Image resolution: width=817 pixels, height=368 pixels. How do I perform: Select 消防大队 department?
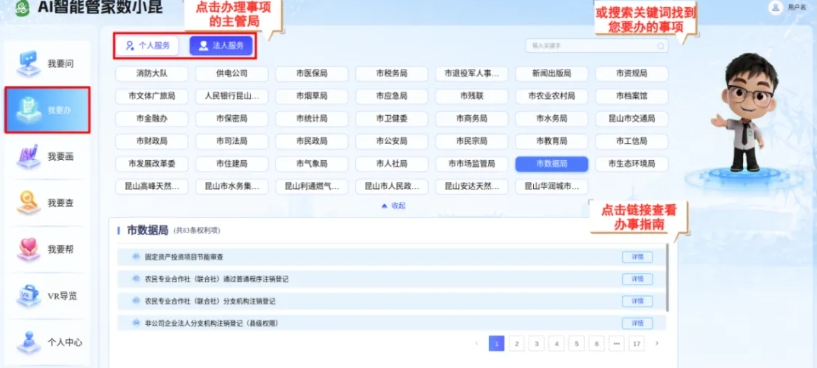[x=152, y=73]
